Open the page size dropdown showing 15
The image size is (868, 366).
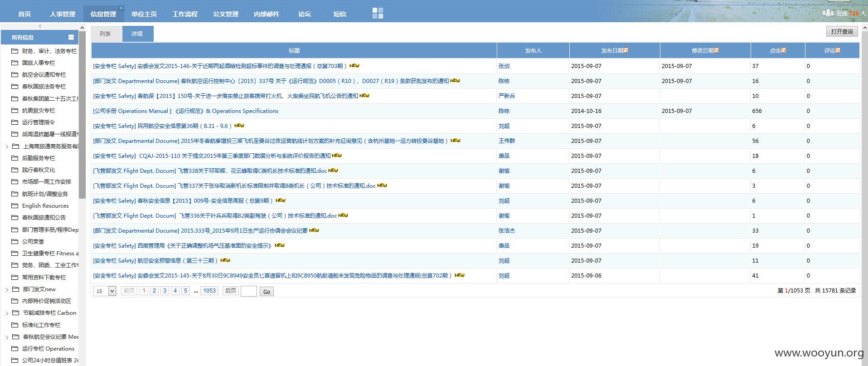pyautogui.click(x=105, y=291)
